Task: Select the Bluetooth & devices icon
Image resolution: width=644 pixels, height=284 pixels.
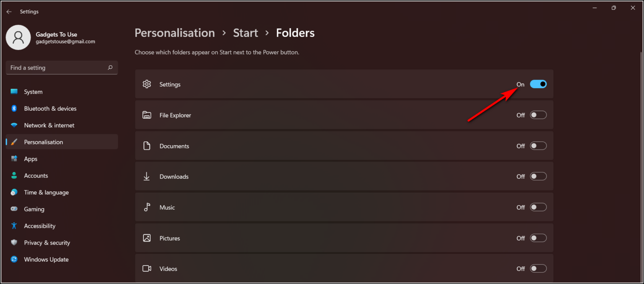Action: coord(14,108)
